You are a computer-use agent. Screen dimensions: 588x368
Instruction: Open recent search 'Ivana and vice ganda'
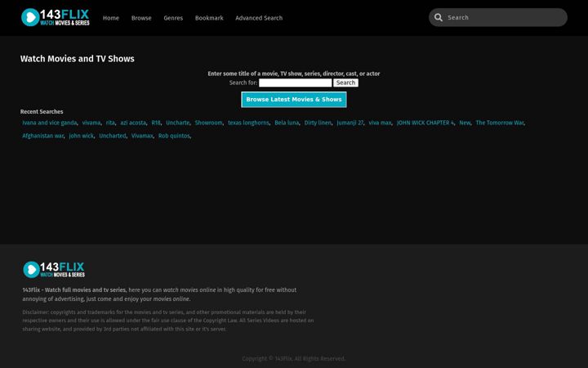50,123
